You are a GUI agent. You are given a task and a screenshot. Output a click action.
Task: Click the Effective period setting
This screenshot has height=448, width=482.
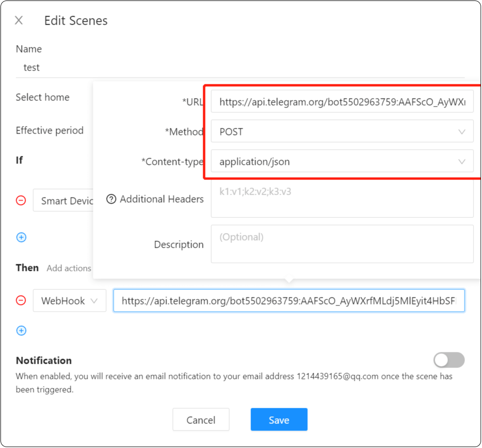click(49, 130)
